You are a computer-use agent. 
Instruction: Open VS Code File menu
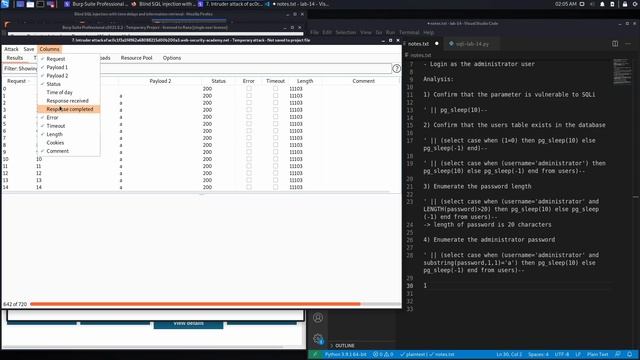click(315, 32)
